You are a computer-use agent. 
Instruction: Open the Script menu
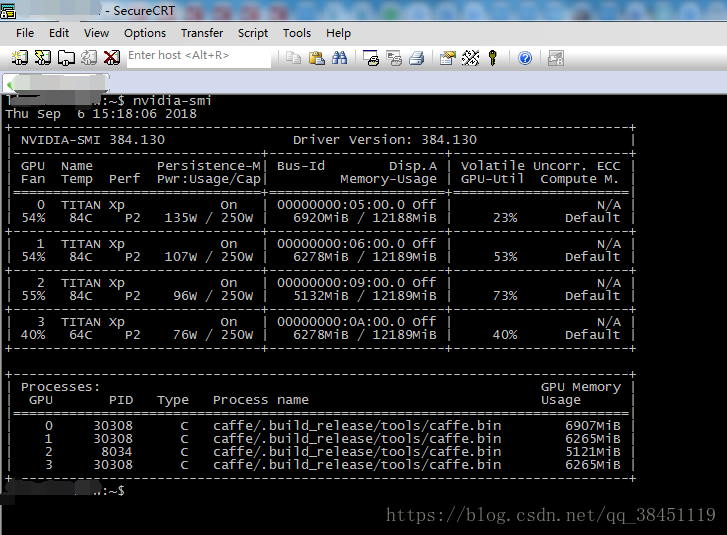[x=253, y=33]
